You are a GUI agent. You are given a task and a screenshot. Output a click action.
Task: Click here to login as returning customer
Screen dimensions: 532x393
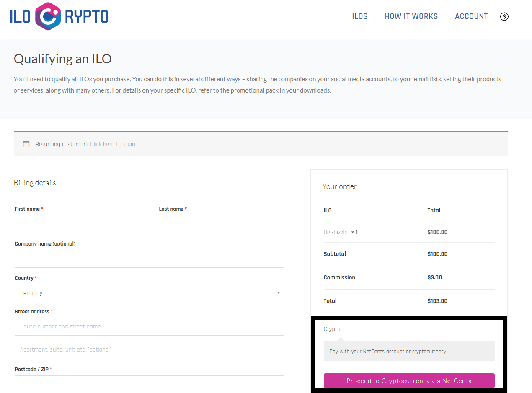112,144
